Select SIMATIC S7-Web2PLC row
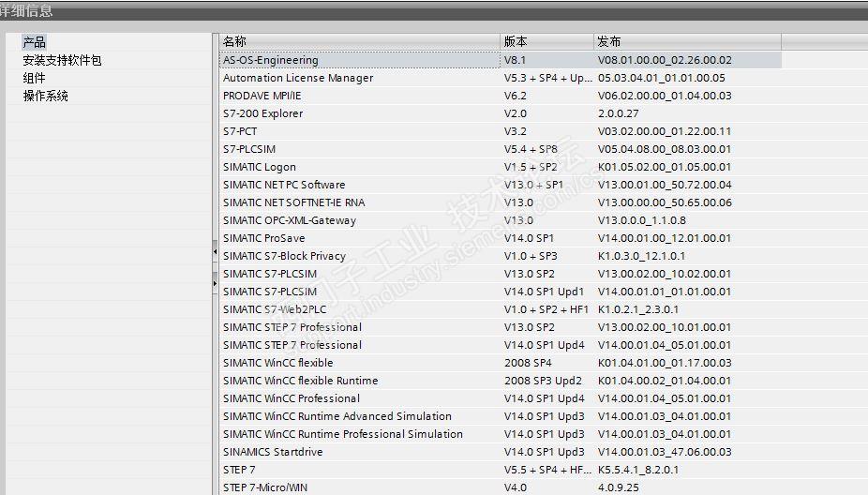868x495 pixels. pos(501,309)
